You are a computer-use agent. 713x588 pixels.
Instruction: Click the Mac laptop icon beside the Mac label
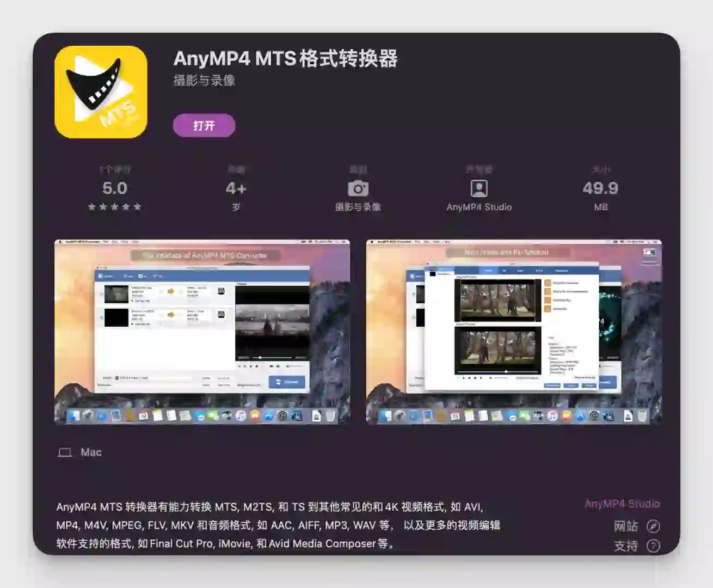click(66, 451)
